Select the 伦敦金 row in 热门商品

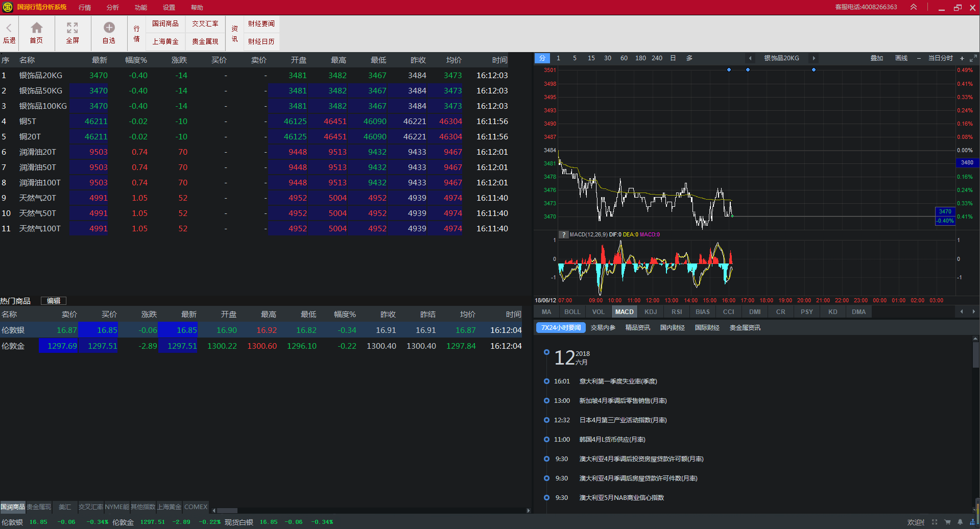pyautogui.click(x=261, y=346)
